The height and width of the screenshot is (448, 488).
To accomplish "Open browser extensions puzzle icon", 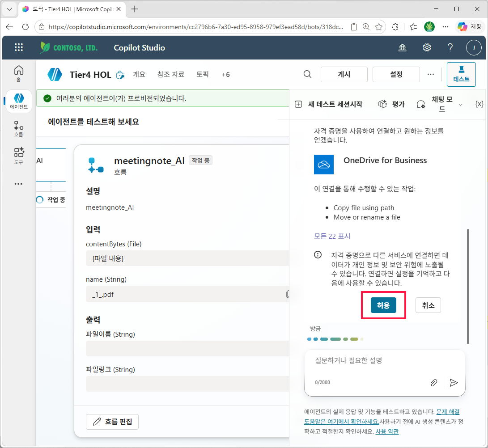I will point(395,27).
